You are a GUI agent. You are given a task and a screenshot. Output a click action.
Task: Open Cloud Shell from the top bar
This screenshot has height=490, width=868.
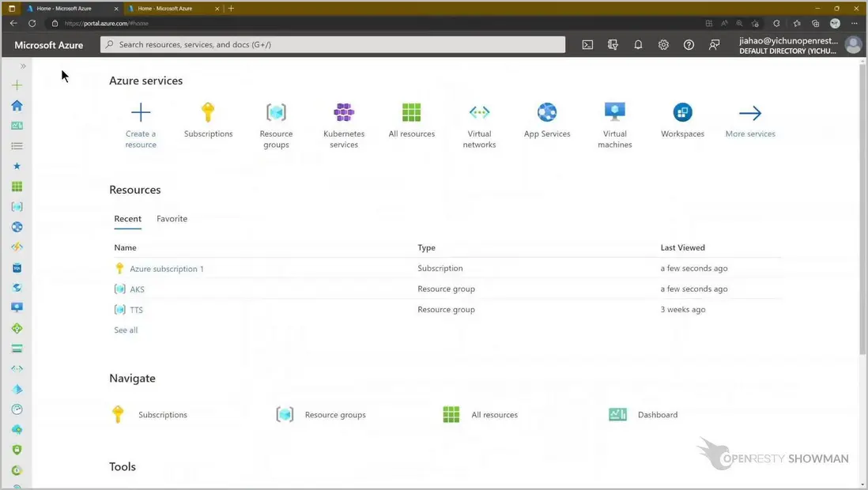pos(587,45)
